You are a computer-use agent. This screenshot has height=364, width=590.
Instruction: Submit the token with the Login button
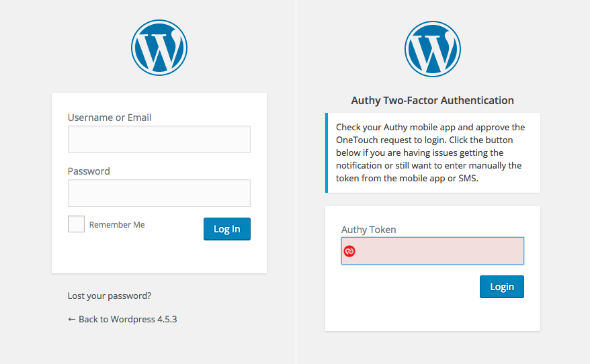tap(502, 287)
